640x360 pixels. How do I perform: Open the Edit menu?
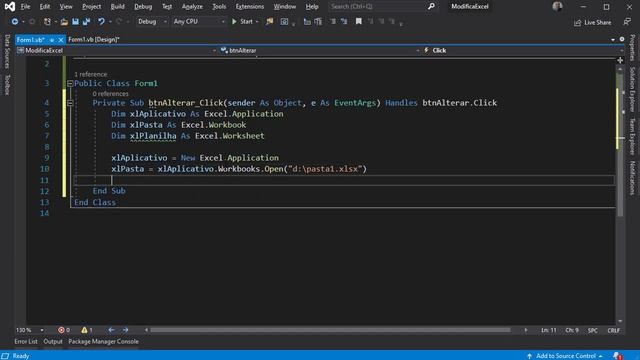point(45,7)
